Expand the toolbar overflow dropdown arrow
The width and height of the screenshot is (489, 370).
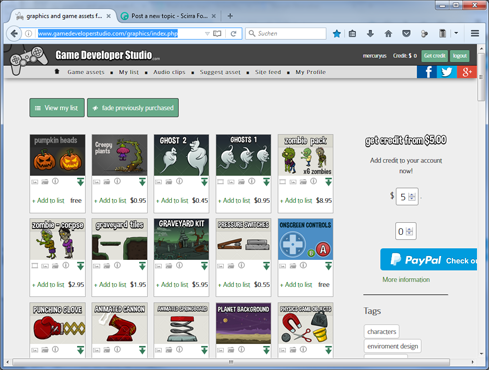(x=456, y=33)
